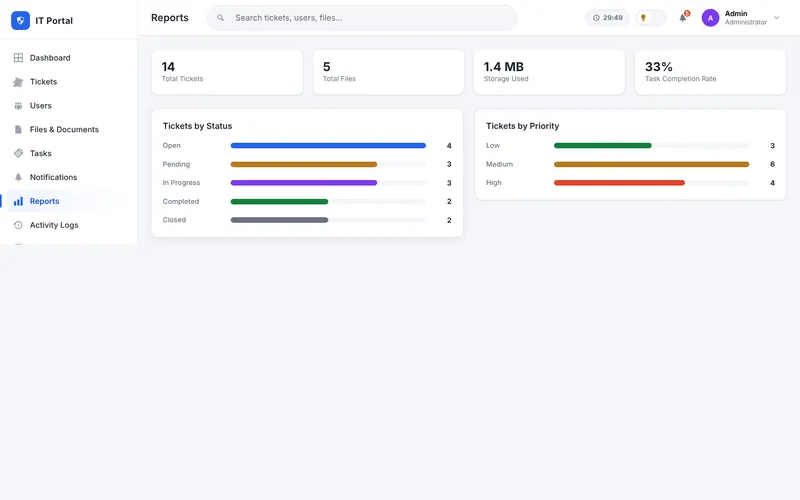Open notifications bell with red badge
Viewport: 800px width, 500px height.
point(683,18)
